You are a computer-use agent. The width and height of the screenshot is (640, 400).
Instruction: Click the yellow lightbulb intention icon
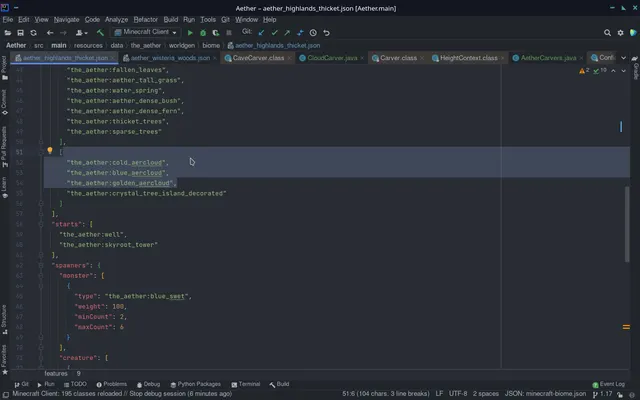(x=50, y=151)
